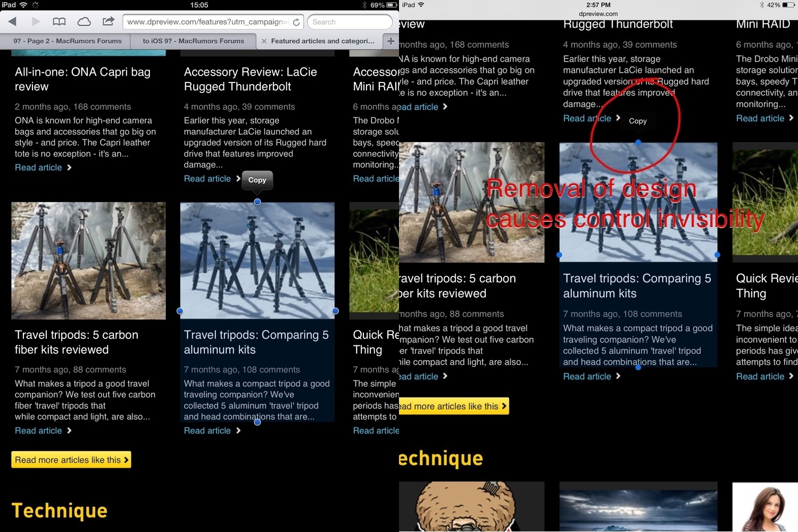Click '7 months ago, 108 comments' text, left
Screen dimensions: 798x532
[x=242, y=369]
